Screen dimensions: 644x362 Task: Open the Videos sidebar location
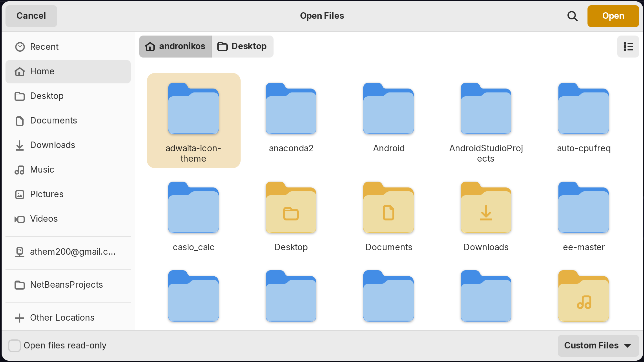(44, 219)
